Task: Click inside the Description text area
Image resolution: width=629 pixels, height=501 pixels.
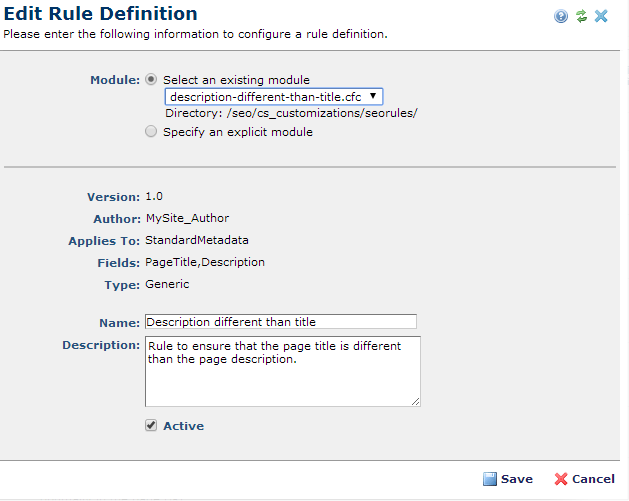Action: [x=283, y=371]
